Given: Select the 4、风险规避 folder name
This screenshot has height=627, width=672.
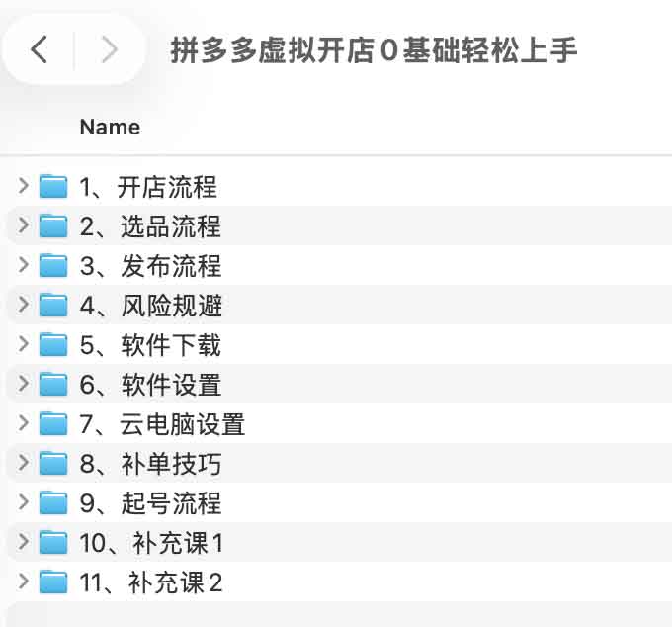Looking at the screenshot, I should pos(150,305).
